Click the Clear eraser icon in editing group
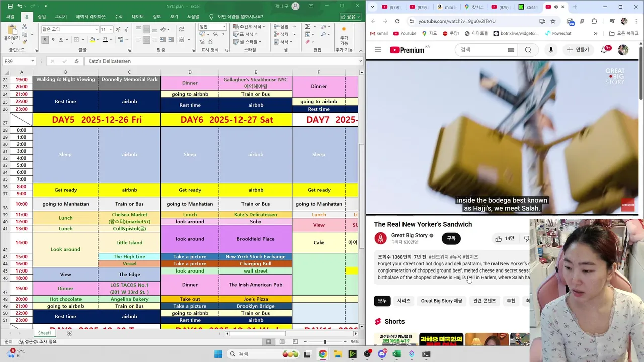Viewport: 644px width, 362px height. tap(308, 42)
